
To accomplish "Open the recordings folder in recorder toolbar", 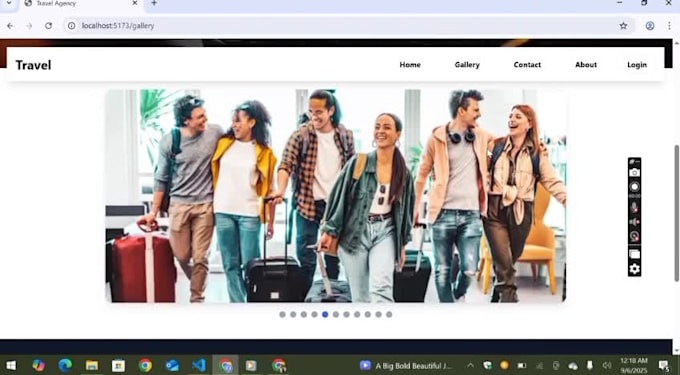I will click(x=634, y=254).
